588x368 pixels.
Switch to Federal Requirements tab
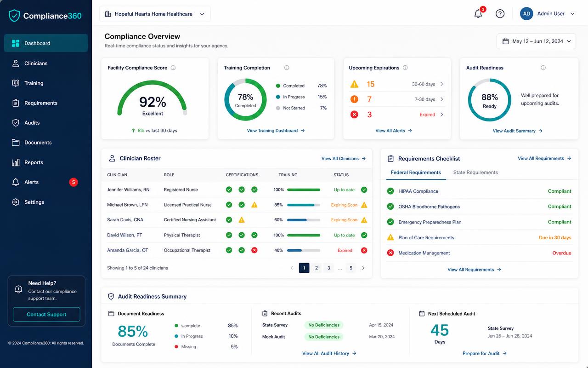click(416, 172)
